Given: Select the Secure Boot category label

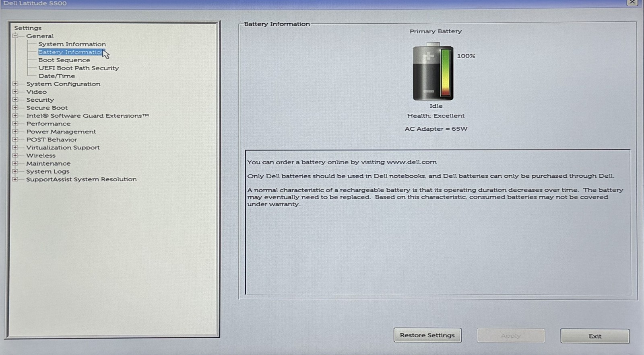Looking at the screenshot, I should 47,108.
